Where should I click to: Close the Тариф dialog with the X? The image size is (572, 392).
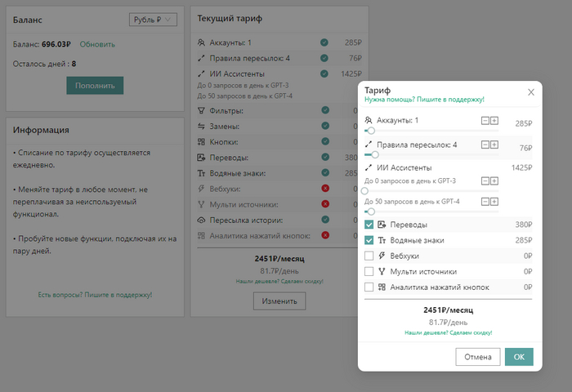(530, 92)
